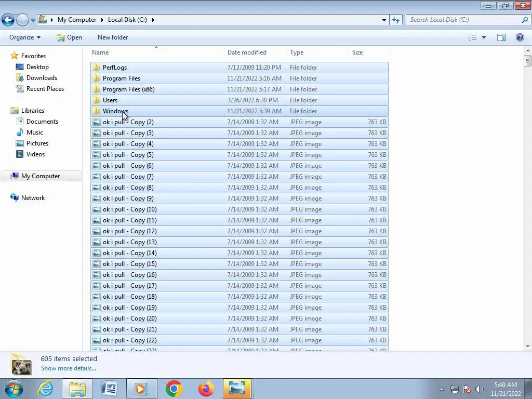Open Recent Places in Favorites

(x=45, y=88)
